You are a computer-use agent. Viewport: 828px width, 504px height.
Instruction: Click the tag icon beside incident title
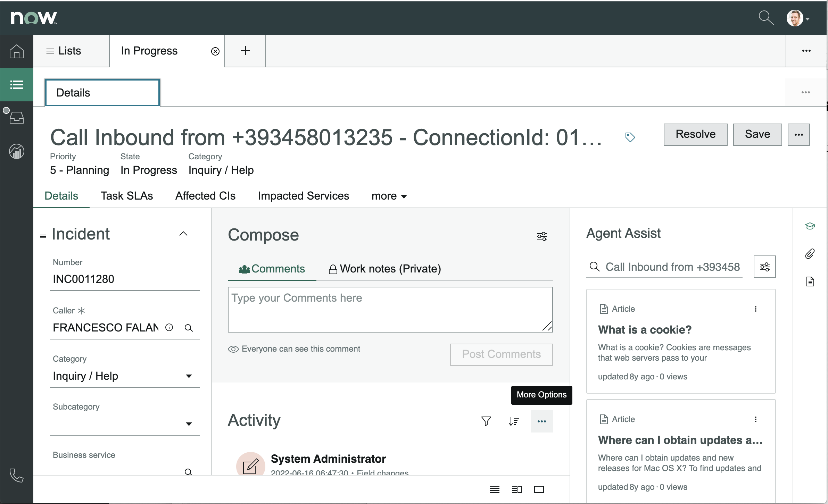coord(630,137)
